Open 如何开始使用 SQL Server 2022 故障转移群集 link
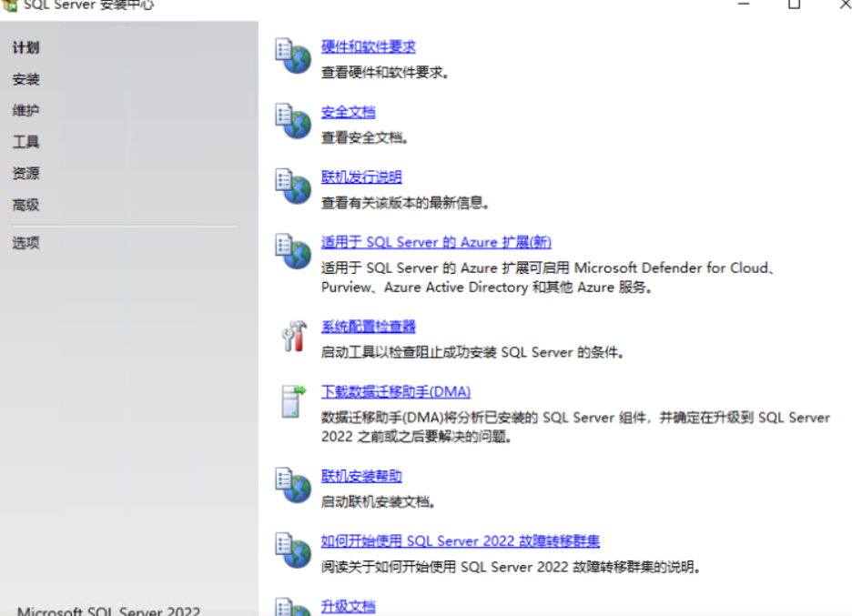Screen dimensions: 852x616 [461, 541]
